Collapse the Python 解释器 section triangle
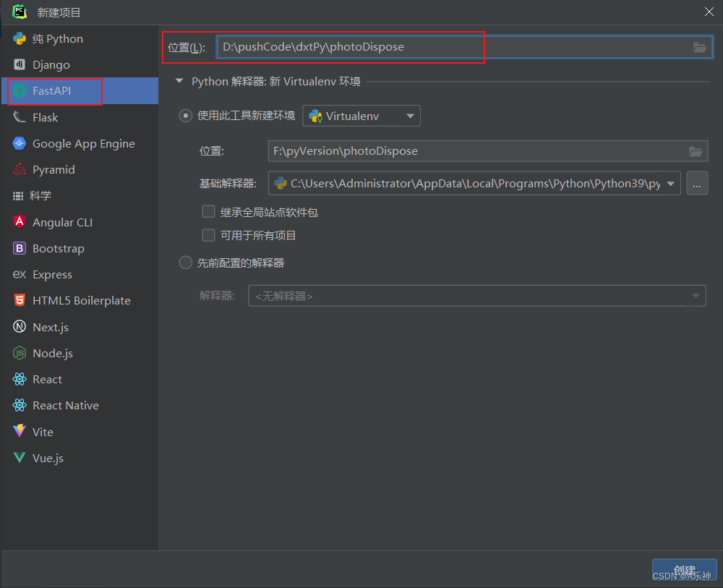 pos(179,81)
